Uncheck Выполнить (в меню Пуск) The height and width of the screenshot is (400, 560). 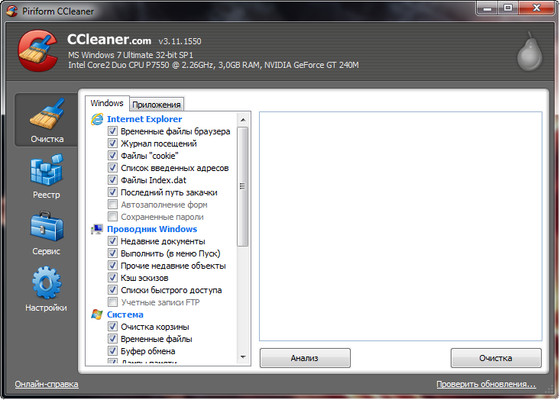pos(112,253)
